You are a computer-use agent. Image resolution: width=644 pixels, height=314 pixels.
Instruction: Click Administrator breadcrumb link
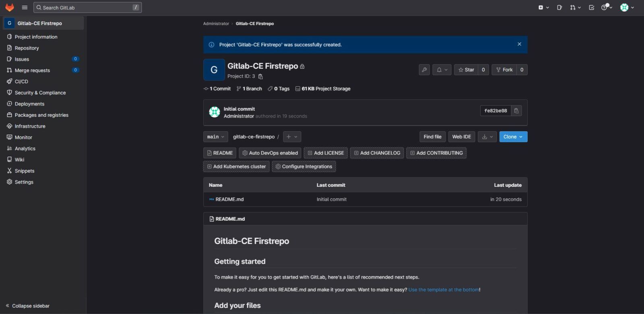[216, 24]
